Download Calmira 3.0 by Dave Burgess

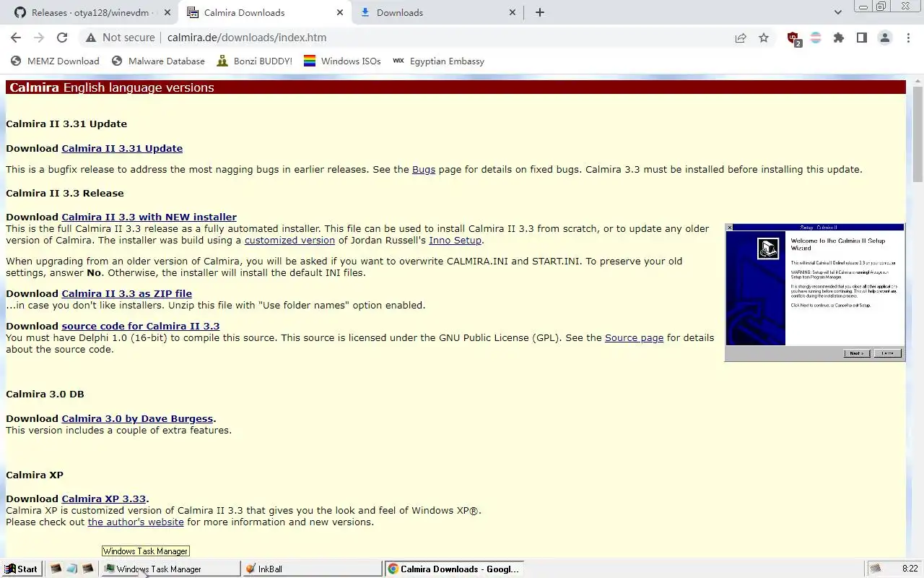(x=137, y=418)
